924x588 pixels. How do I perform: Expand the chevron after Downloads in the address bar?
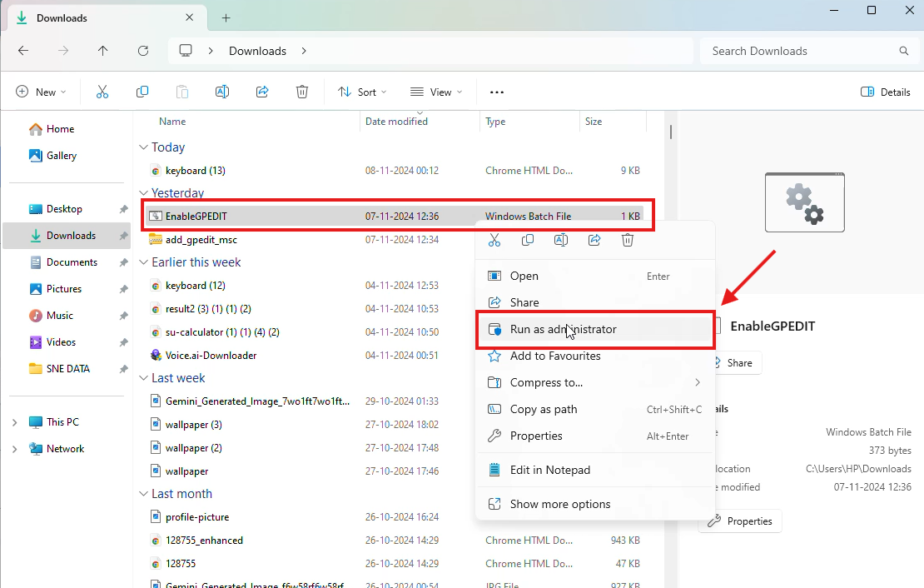tap(304, 51)
